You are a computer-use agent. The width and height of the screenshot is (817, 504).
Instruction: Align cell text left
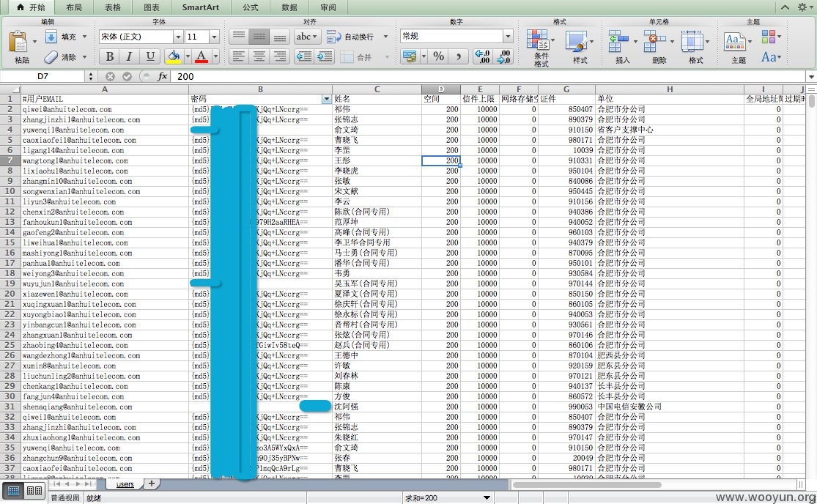238,56
